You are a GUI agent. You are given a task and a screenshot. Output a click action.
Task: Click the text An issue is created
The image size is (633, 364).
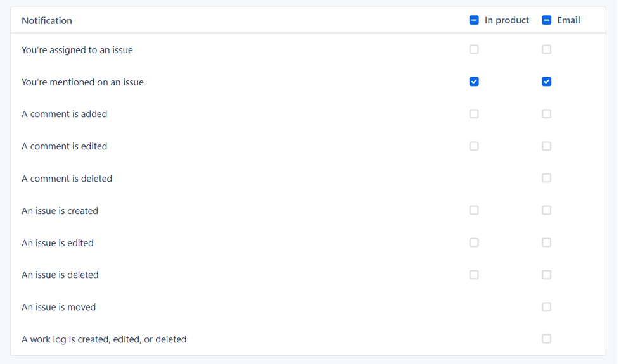click(x=60, y=211)
